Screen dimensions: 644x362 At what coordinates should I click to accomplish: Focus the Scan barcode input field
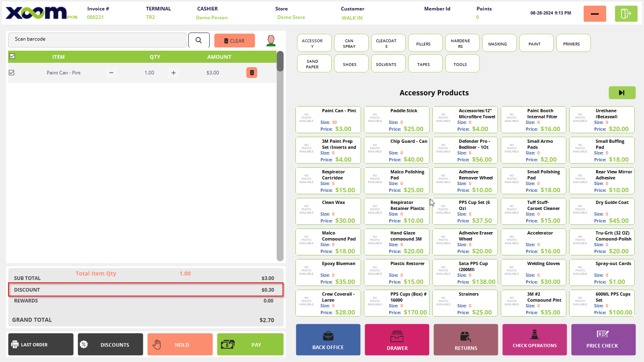coord(97,40)
